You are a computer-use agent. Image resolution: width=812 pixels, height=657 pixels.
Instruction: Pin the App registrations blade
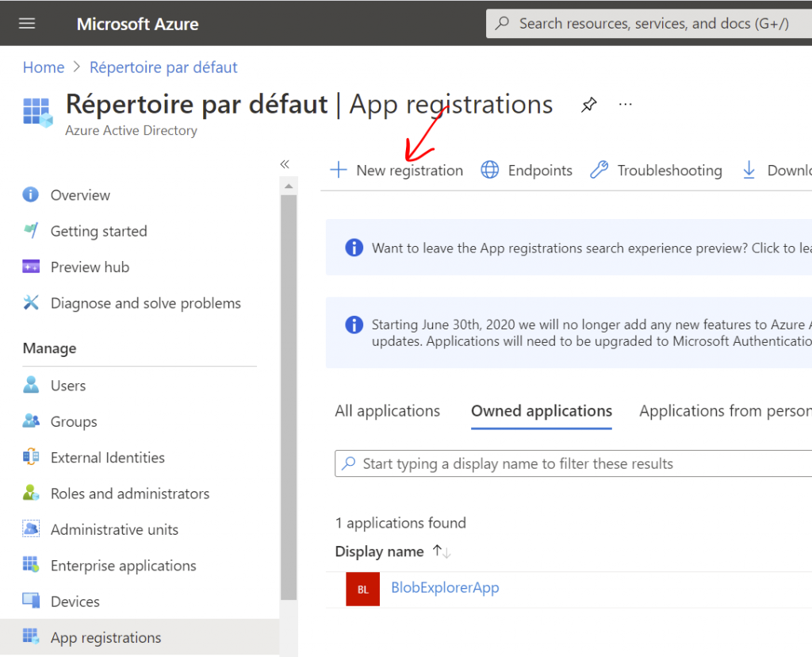click(589, 105)
